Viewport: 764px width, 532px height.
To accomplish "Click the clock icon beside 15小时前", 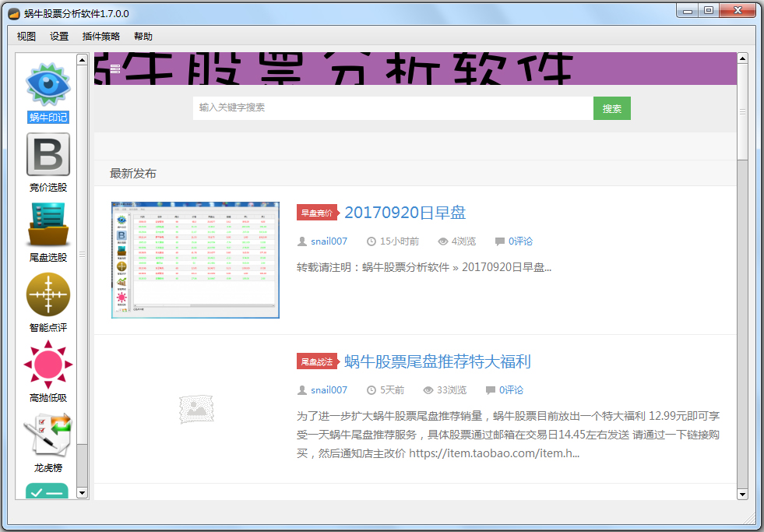I will point(371,241).
